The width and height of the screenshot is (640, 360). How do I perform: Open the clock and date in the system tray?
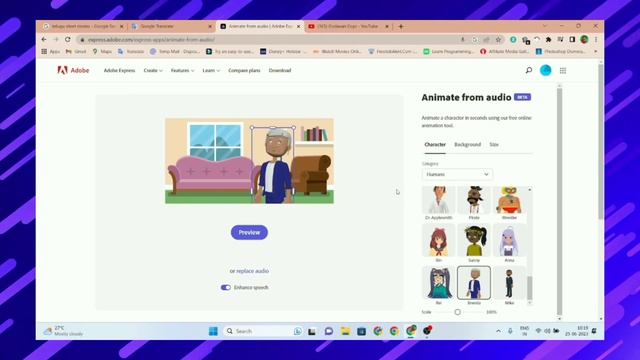(x=577, y=331)
